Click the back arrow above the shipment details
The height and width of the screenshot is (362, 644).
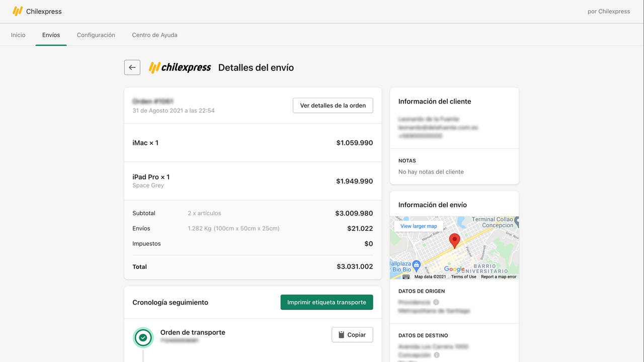(132, 67)
